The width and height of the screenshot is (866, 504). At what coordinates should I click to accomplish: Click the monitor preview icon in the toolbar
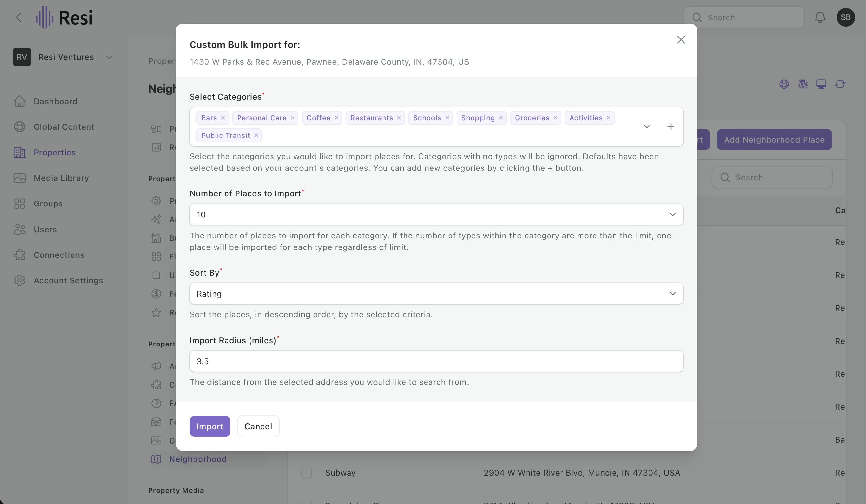click(821, 84)
